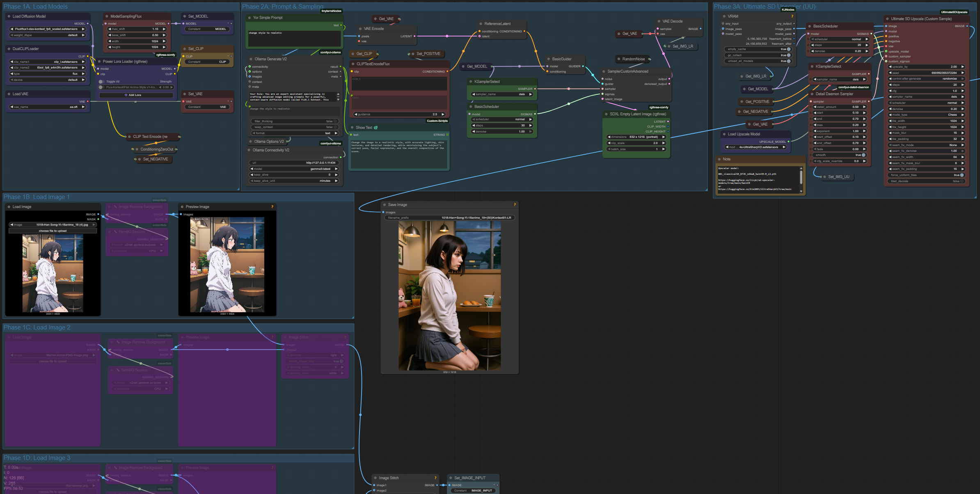This screenshot has height=494, width=980.
Task: Select the Phase 1B: Load Image 1 group title
Action: (x=37, y=197)
